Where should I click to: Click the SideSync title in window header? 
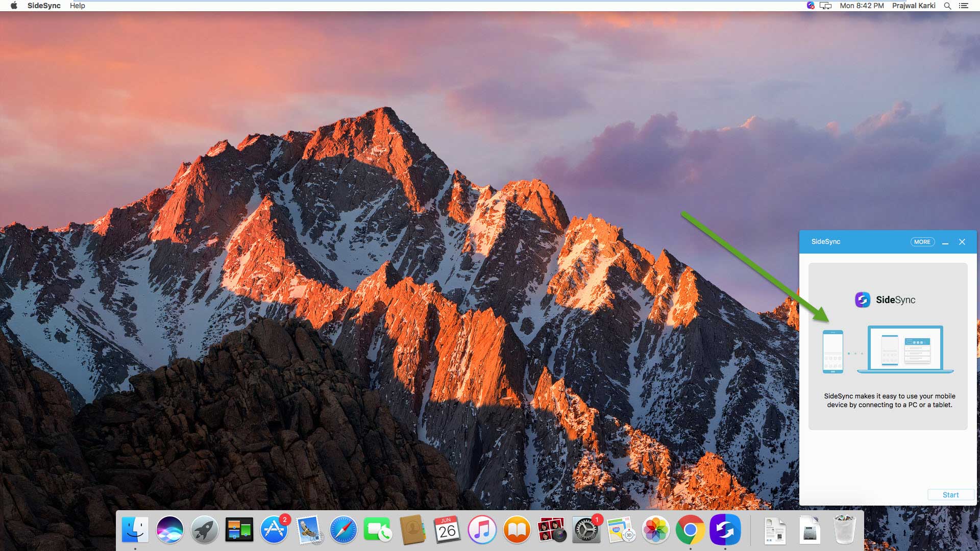[825, 242]
